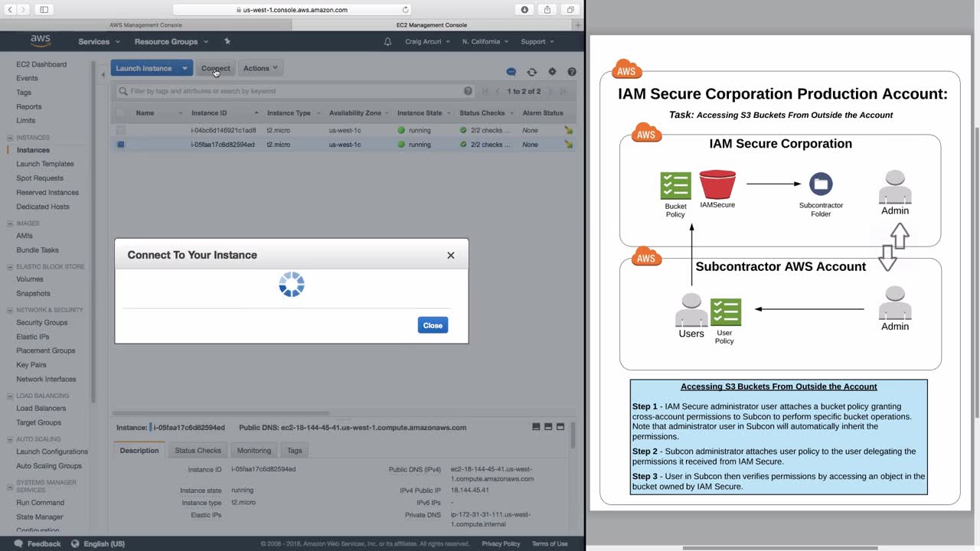Collapse the INSTANCES sidebar section
This screenshot has height=551, width=980.
pos(11,138)
